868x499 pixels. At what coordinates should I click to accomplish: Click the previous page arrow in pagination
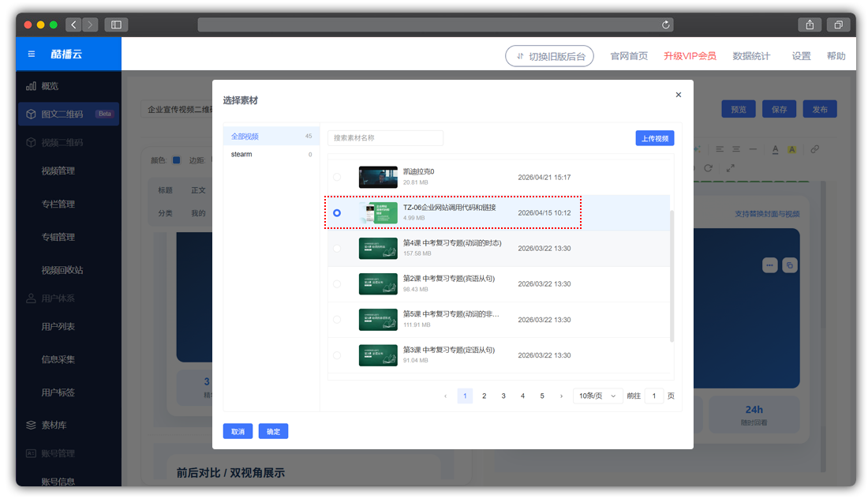point(446,396)
